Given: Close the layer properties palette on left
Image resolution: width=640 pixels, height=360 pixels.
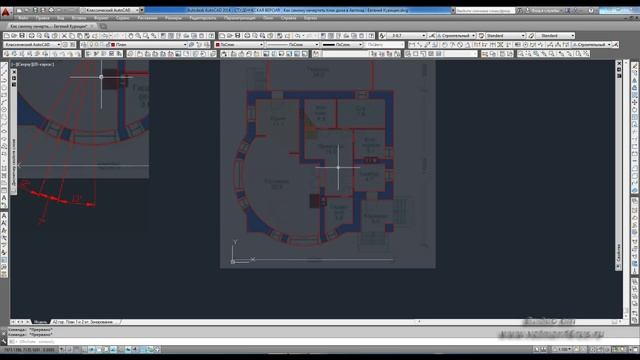Looking at the screenshot, I should coord(14,72).
